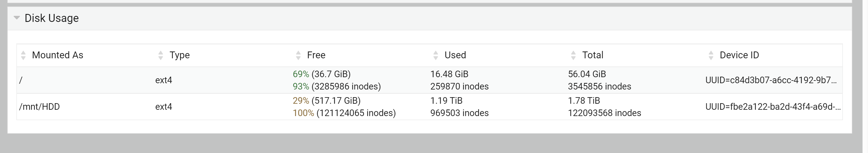Screen dimensions: 868x153
Task: Sort by Used arrows icon
Action: 436,55
